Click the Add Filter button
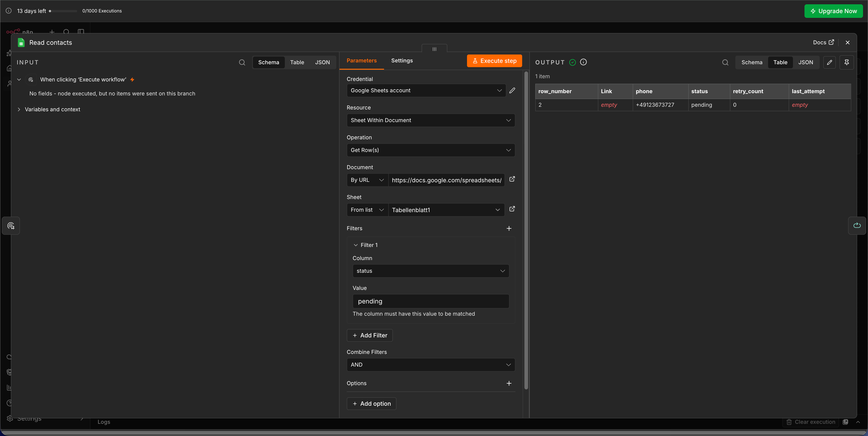This screenshot has width=868, height=436. tap(370, 335)
